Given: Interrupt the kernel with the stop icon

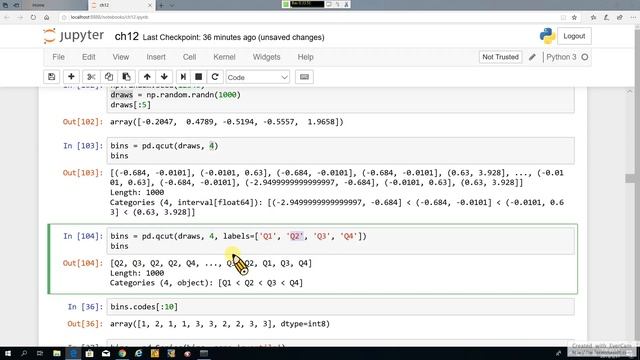Looking at the screenshot, I should [x=199, y=77].
